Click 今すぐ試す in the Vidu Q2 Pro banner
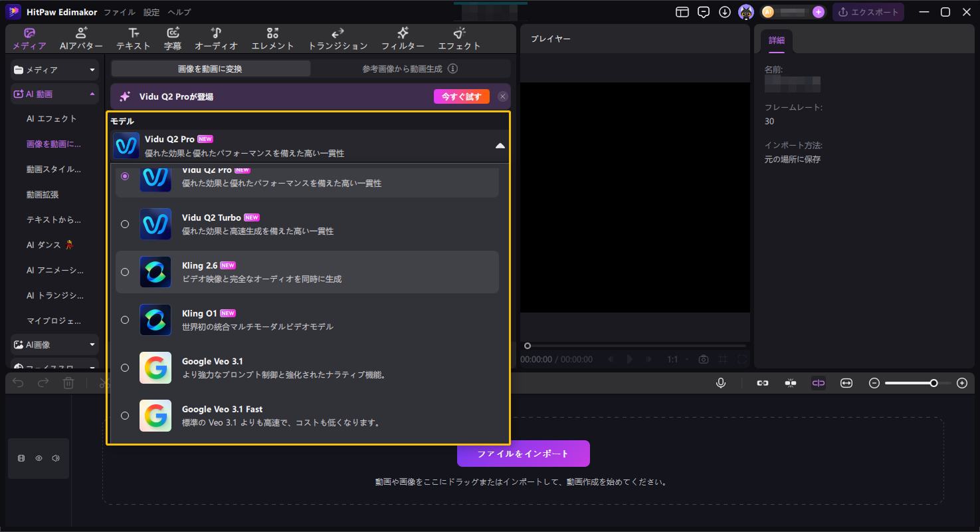Screen dimensions: 980x532 461,96
